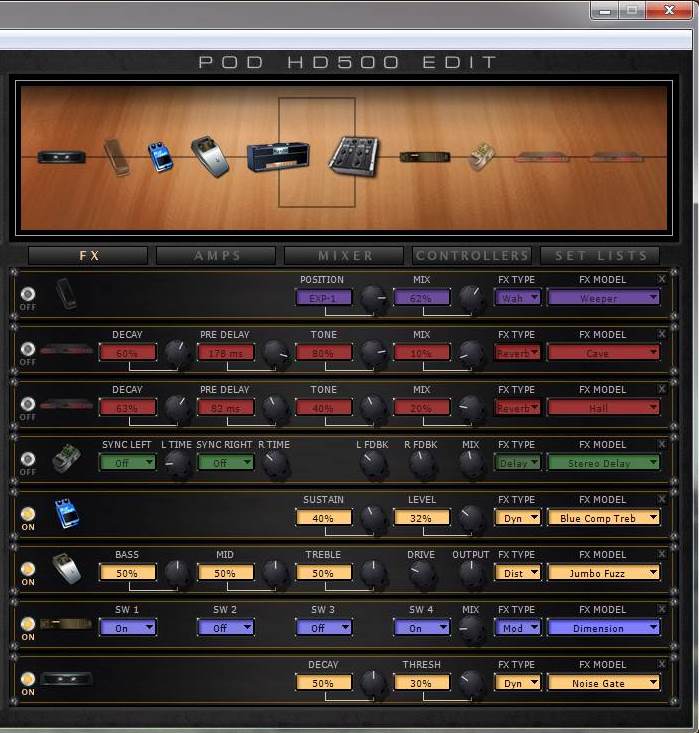The height and width of the screenshot is (733, 699).
Task: Select the Dimension rack unit after mixer
Action: coord(425,157)
